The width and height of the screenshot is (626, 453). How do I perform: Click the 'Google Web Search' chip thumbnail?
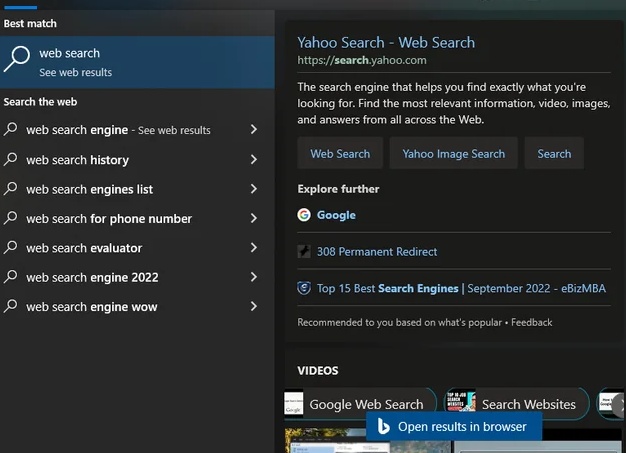[x=293, y=403]
